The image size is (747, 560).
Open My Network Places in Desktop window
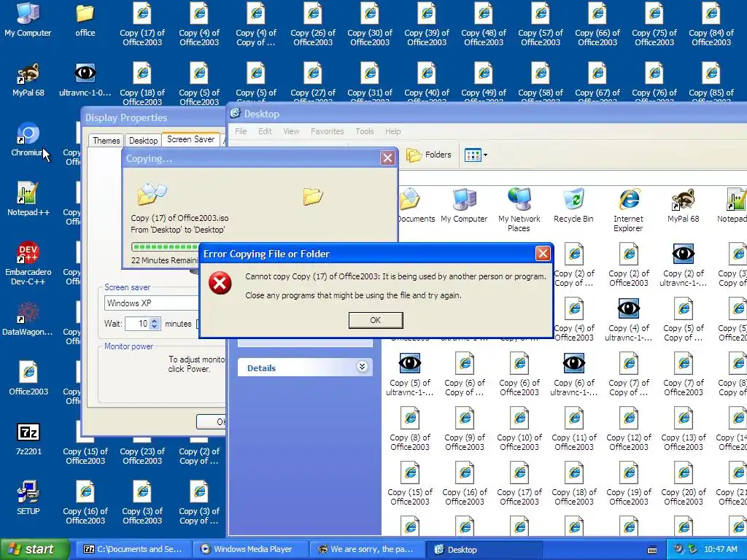pos(519,210)
